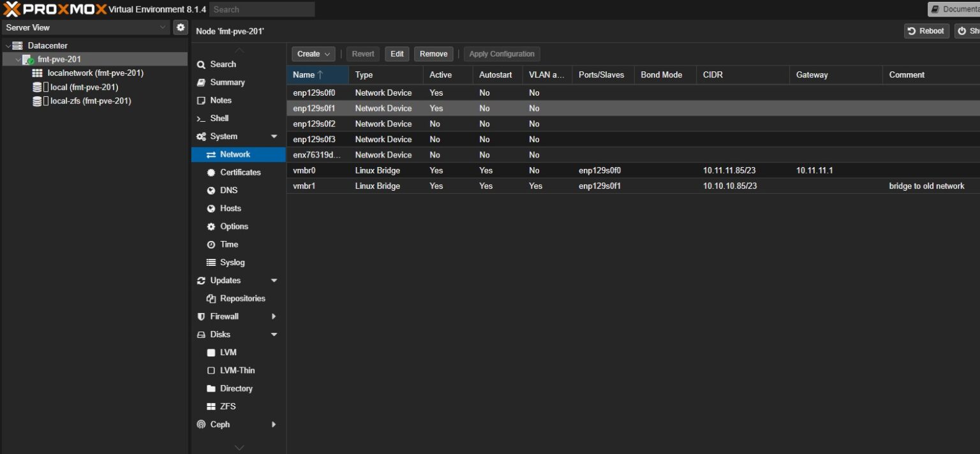Open the node Summary panel

point(228,82)
